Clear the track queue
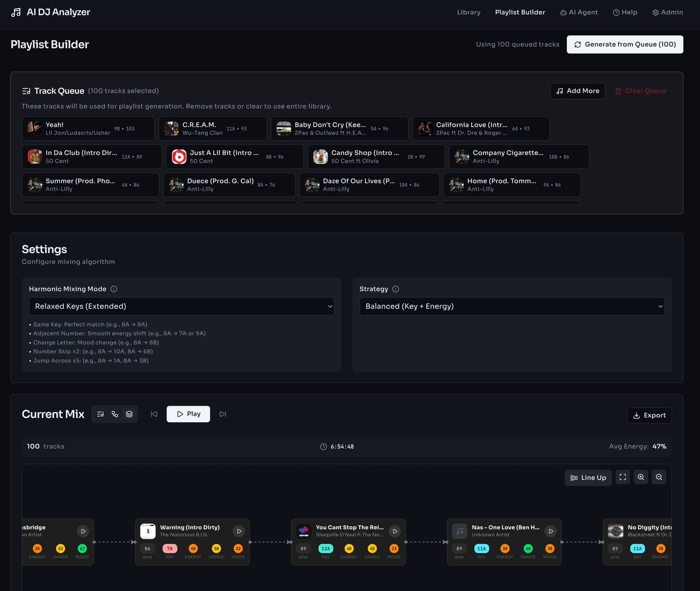The width and height of the screenshot is (700, 591). click(641, 91)
